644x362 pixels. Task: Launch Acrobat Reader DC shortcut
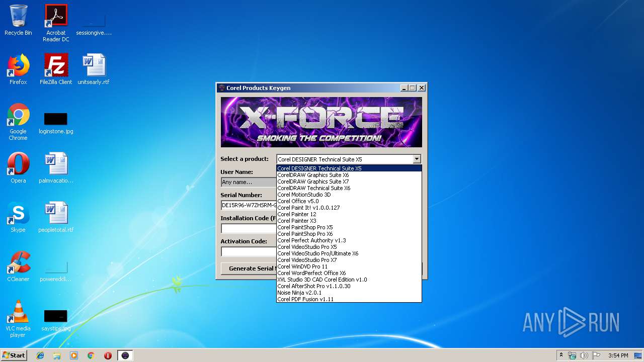[x=56, y=23]
